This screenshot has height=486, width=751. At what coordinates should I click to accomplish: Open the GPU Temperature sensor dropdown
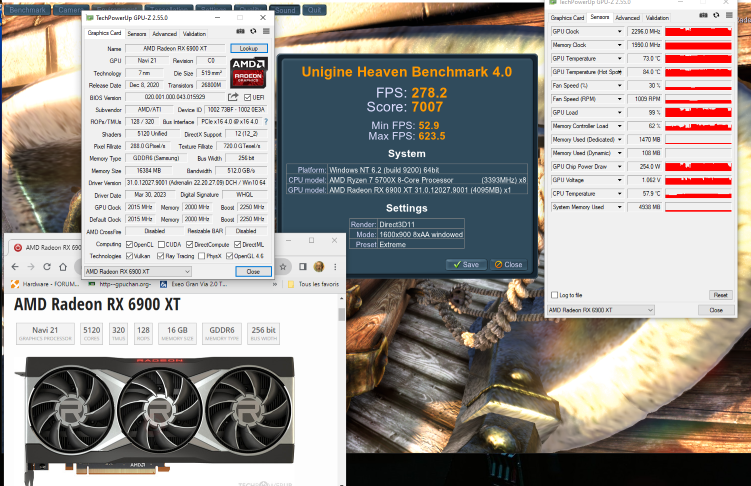(619, 58)
